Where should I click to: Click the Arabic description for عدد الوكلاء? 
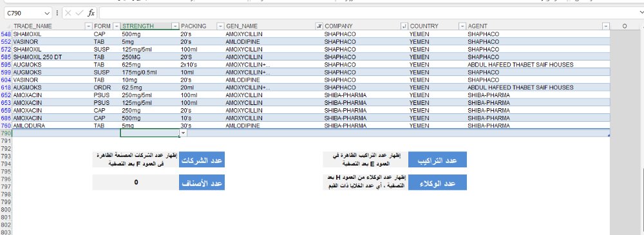click(366, 182)
